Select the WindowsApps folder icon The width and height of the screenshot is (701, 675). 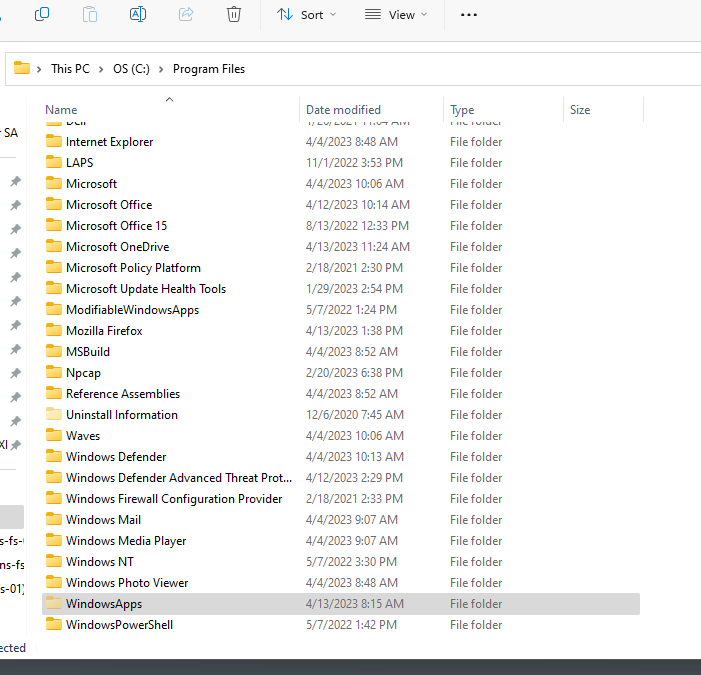(54, 603)
